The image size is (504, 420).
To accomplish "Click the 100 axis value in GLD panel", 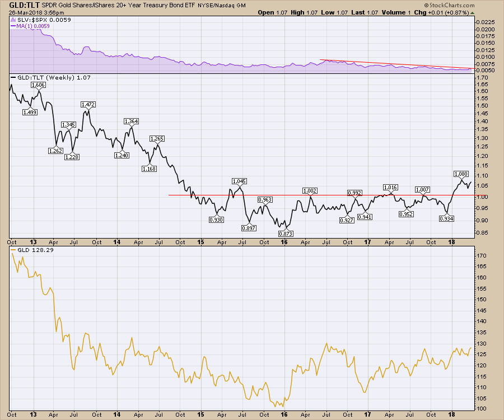I will click(x=482, y=409).
